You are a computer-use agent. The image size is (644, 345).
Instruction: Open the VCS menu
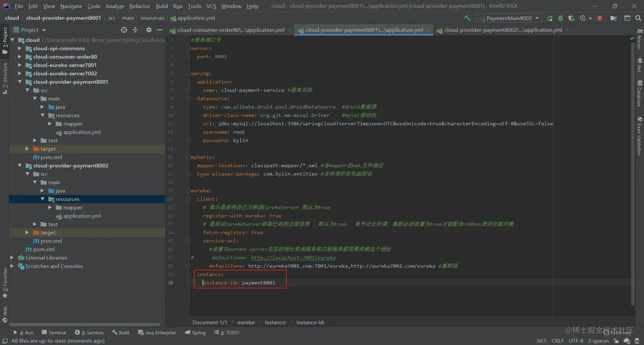point(212,6)
